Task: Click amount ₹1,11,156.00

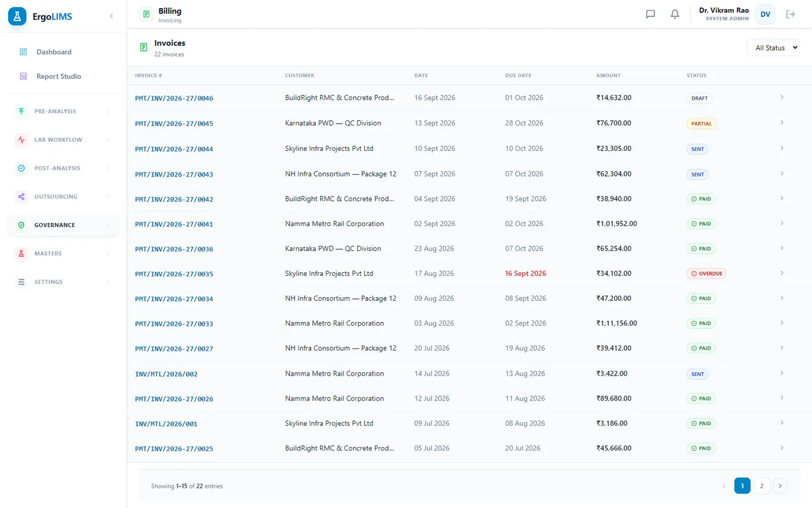Action: [617, 323]
